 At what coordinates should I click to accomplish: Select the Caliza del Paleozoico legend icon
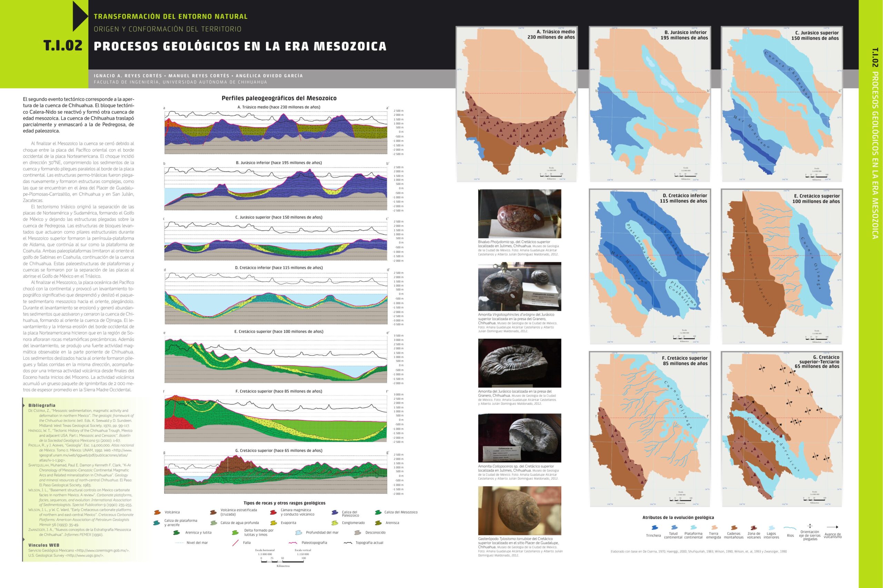tap(335, 512)
